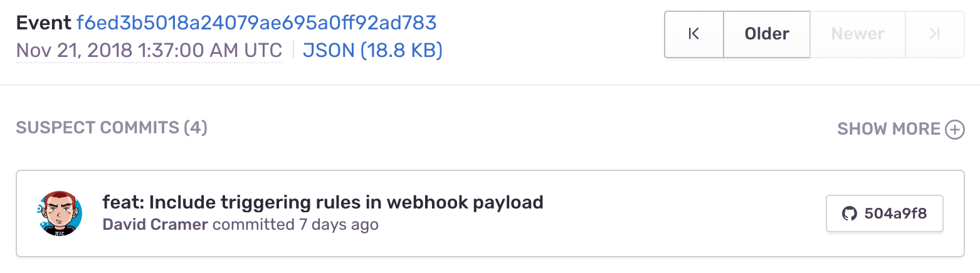Jump to the newest event arrow

934,34
